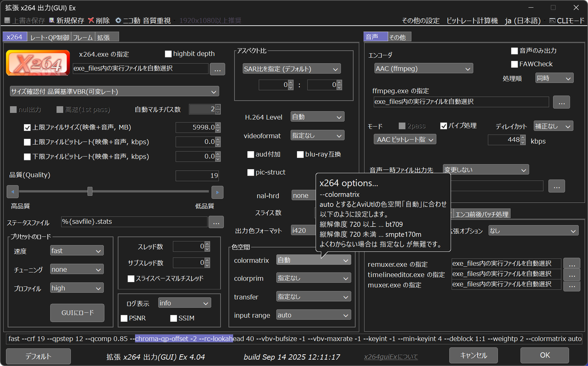Screen dimensions: 588x366
Task: Enable FAWCheck checkbox
Action: (x=514, y=64)
